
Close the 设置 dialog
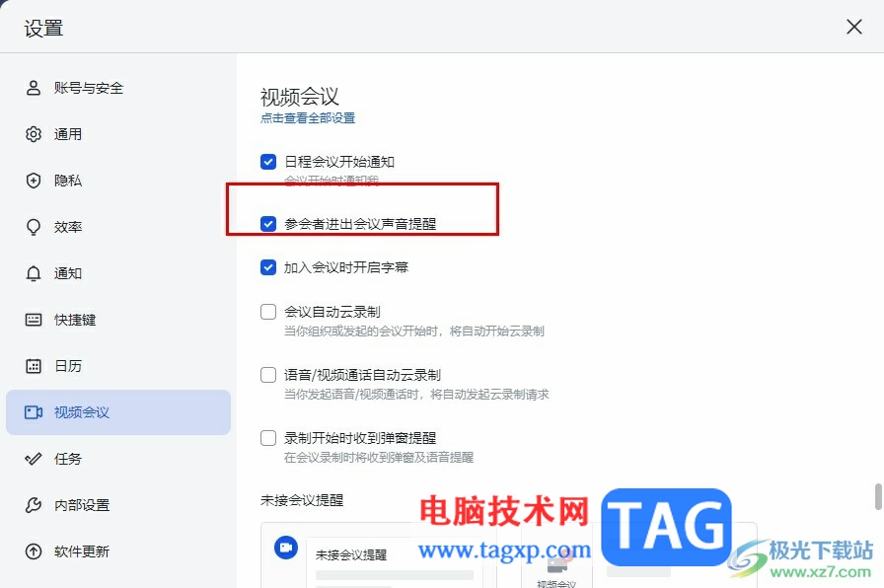point(854,27)
